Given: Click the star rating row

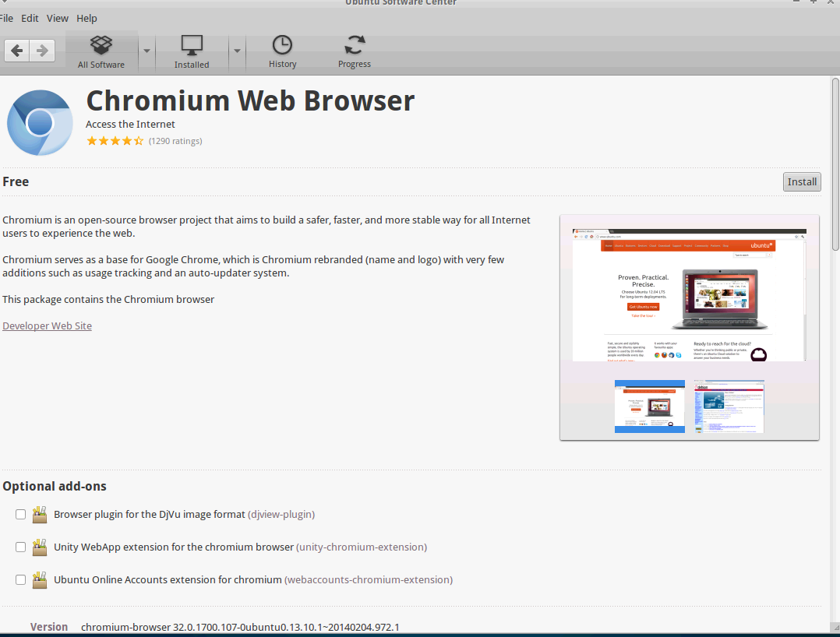Looking at the screenshot, I should [115, 141].
